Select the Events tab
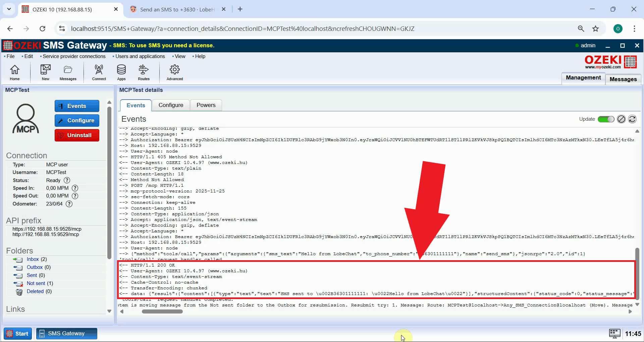 [136, 105]
